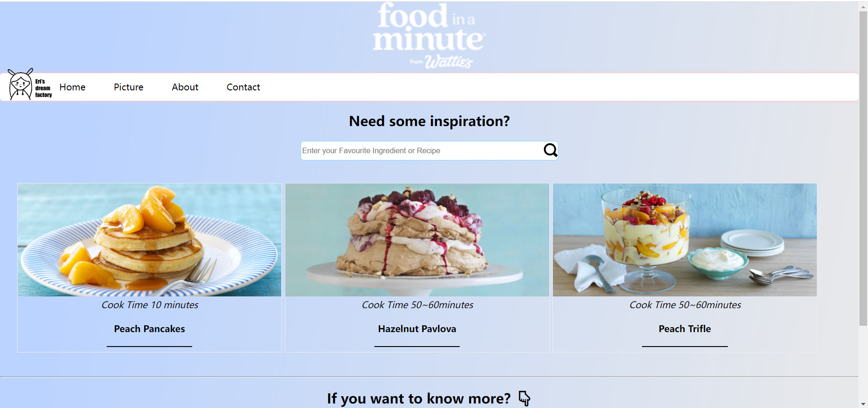Viewport: 868px width, 408px height.
Task: Click the pointing hand icon beside the heading
Action: (524, 399)
